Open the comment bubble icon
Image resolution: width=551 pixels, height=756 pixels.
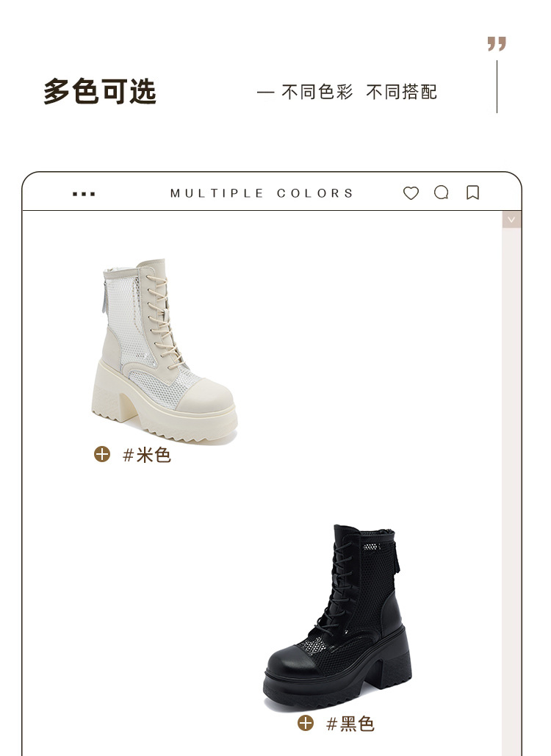[441, 192]
